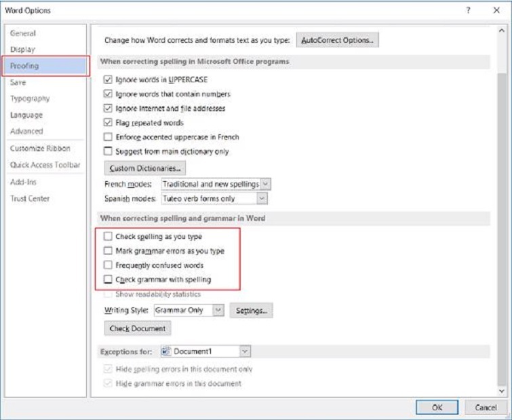Screen dimensions: 512x420
Task: Expand Writing Style dropdown
Action: [x=218, y=310]
